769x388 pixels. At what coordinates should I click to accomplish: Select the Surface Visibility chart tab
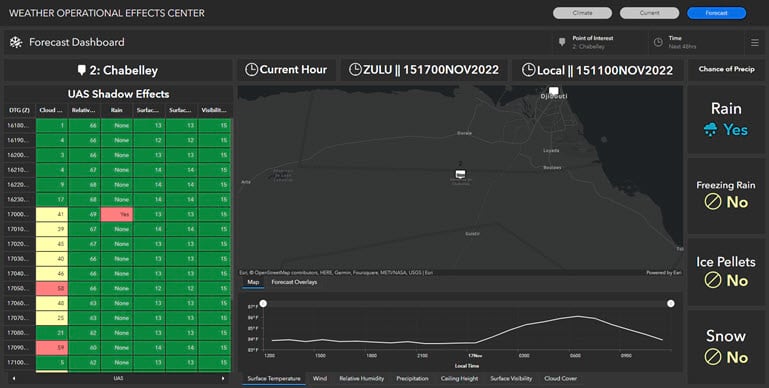click(x=511, y=378)
